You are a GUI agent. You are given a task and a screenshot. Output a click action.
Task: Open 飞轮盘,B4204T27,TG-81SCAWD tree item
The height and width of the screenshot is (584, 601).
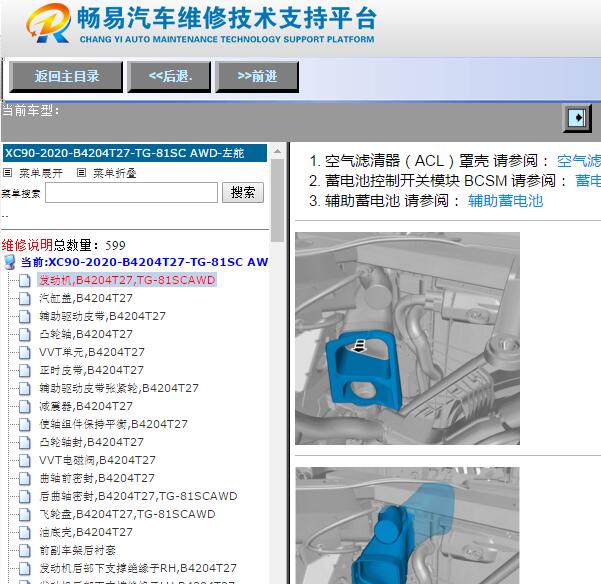point(127,514)
